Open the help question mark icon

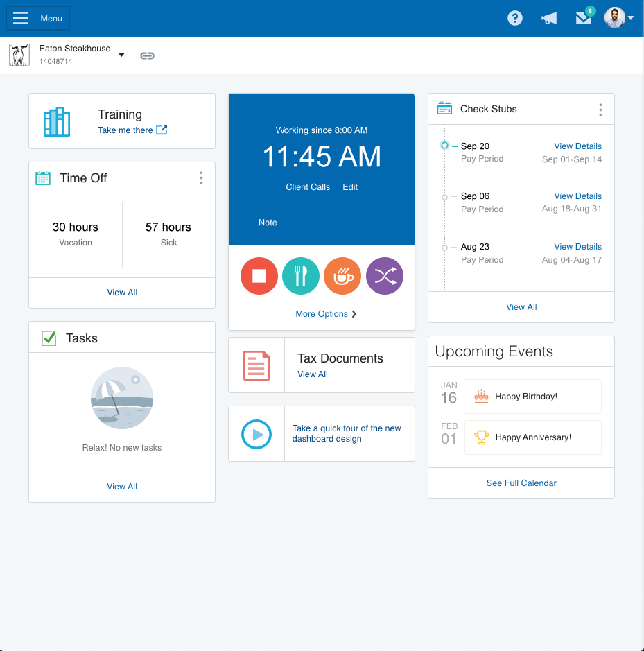click(x=514, y=17)
